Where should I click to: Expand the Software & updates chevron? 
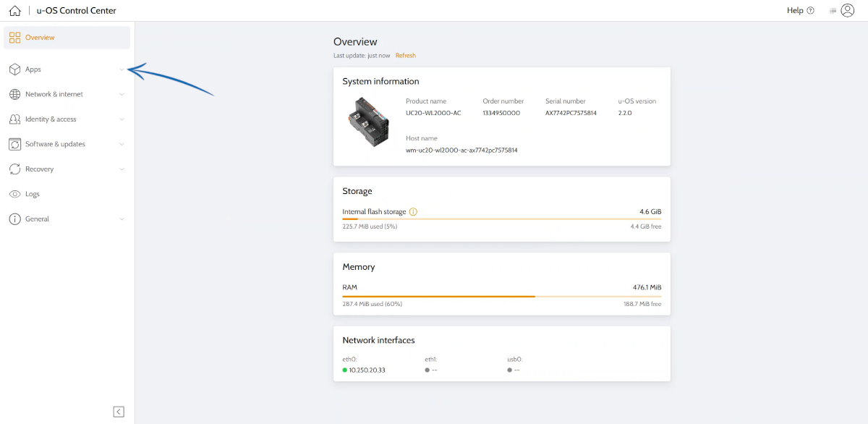[122, 144]
